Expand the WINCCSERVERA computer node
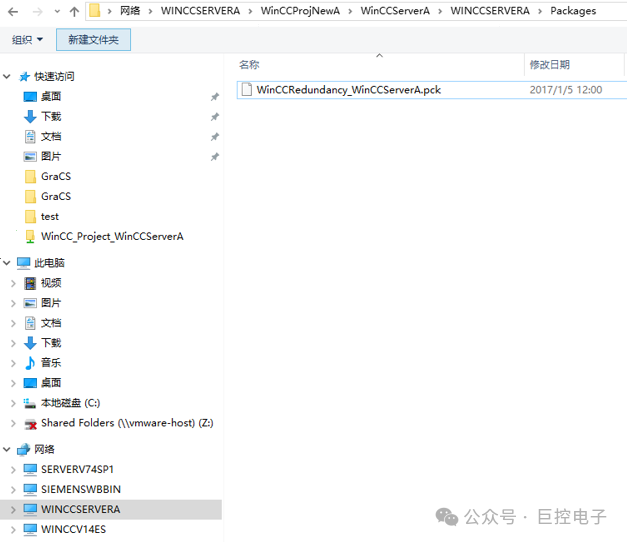Image resolution: width=627 pixels, height=542 pixels. [13, 510]
